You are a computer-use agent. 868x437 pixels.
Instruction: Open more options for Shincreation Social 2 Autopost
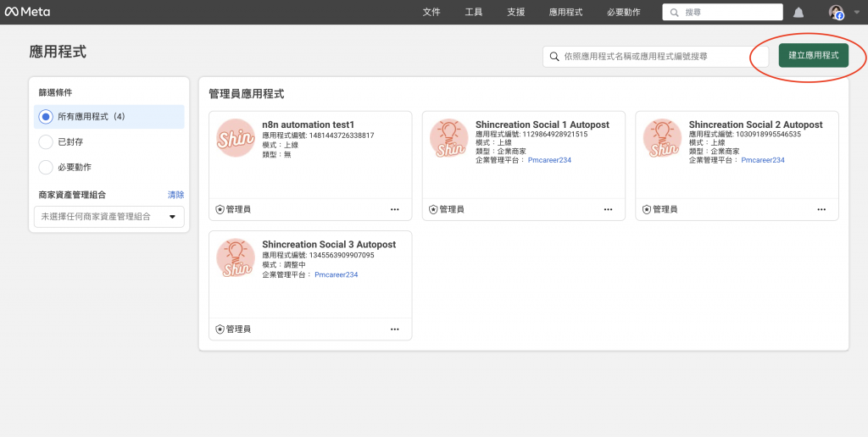click(x=821, y=210)
